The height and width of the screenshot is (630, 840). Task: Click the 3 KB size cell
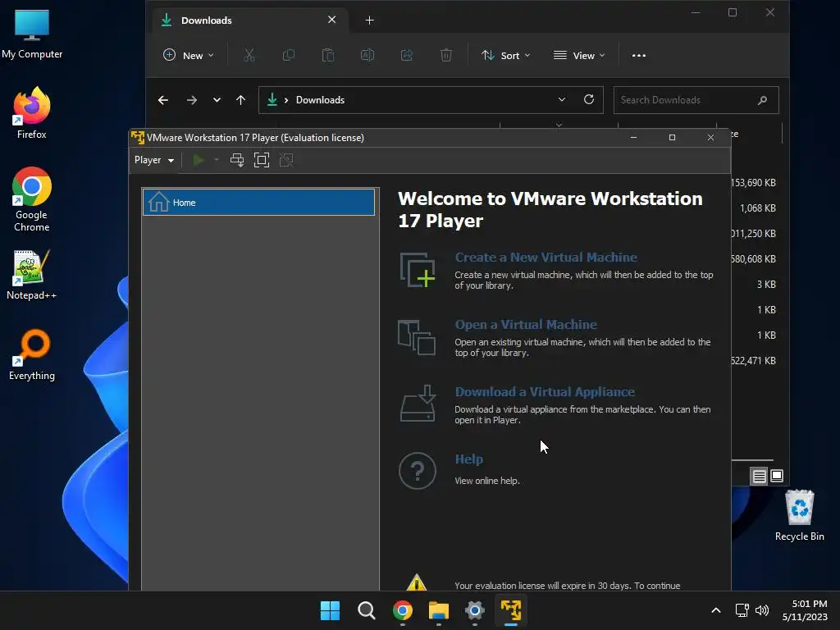coord(766,285)
